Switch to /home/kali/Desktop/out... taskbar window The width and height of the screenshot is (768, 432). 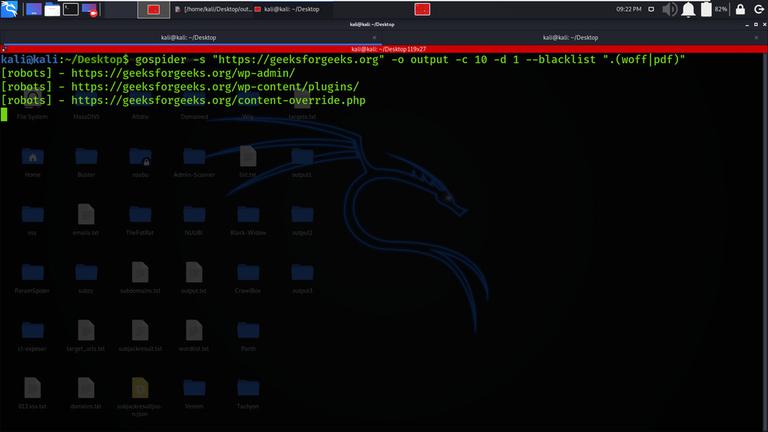[x=214, y=9]
